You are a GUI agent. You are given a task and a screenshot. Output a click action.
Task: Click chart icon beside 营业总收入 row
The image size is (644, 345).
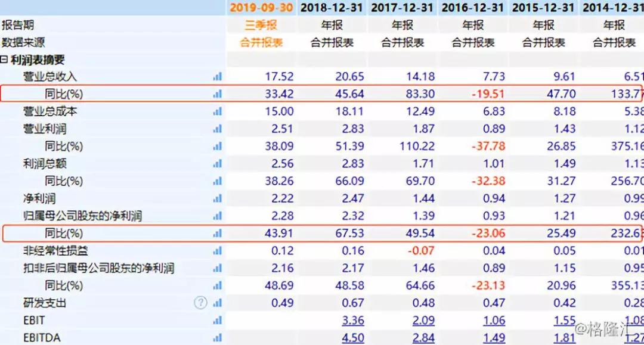[x=217, y=77]
